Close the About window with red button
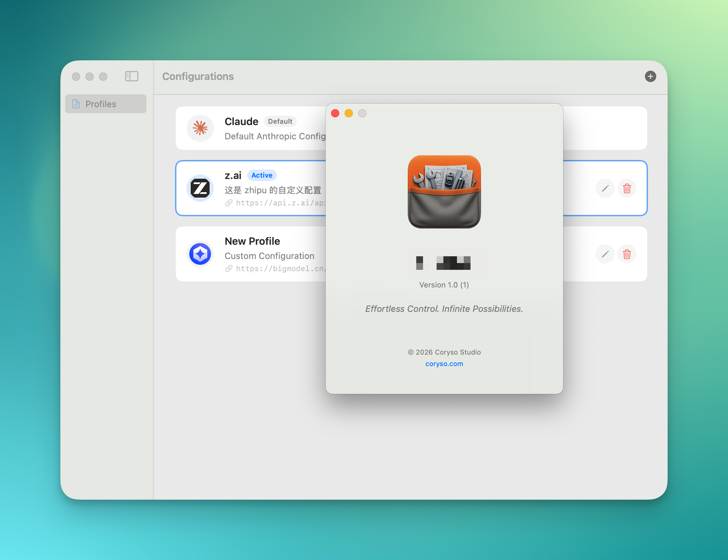The image size is (728, 560). click(335, 113)
